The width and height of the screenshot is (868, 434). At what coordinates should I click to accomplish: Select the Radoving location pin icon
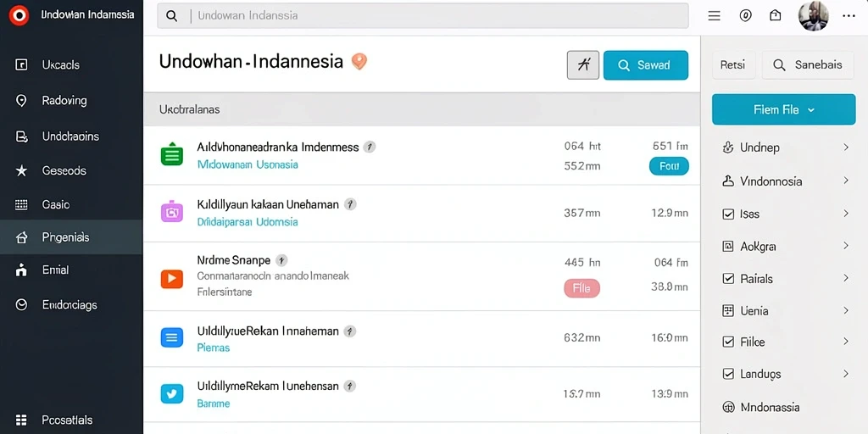point(21,100)
